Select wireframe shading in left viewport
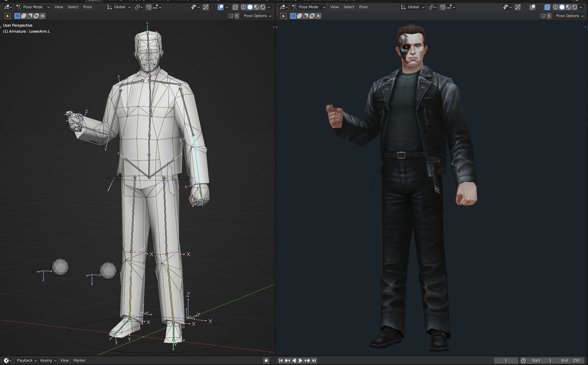 [x=244, y=7]
